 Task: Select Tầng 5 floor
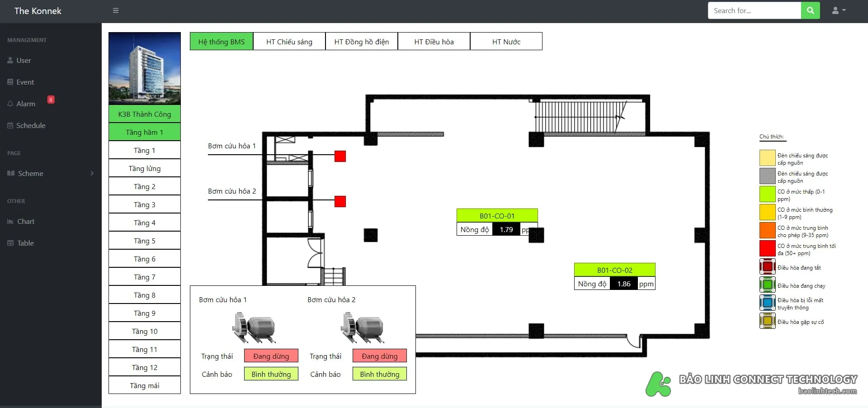145,241
